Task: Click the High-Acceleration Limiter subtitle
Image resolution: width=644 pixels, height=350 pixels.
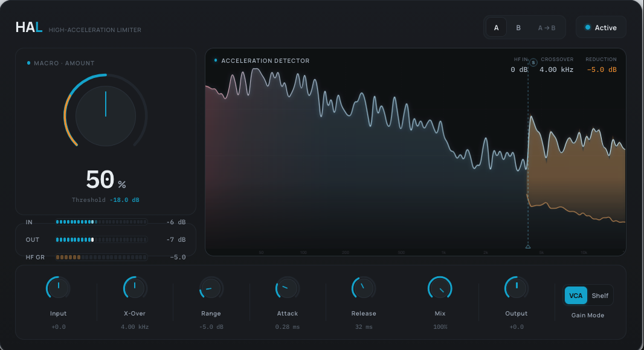Action: point(95,30)
